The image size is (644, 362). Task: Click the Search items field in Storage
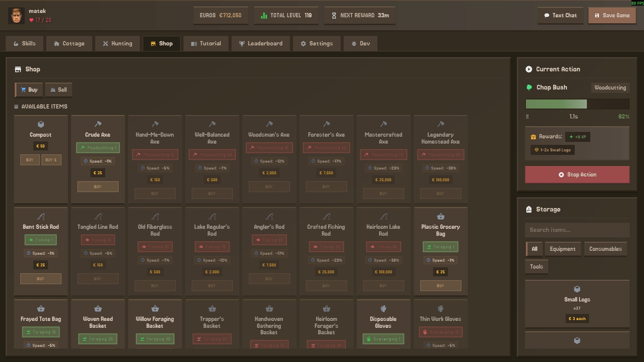(x=577, y=230)
